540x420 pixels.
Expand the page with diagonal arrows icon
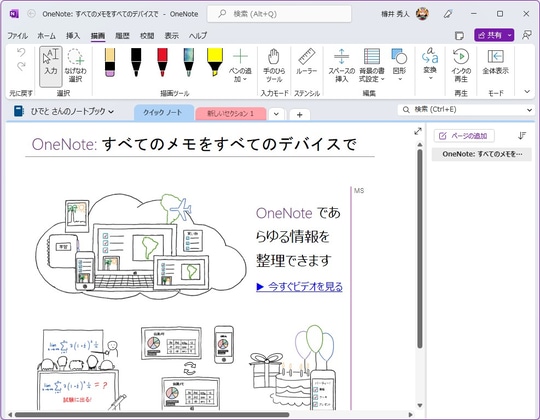[x=418, y=131]
